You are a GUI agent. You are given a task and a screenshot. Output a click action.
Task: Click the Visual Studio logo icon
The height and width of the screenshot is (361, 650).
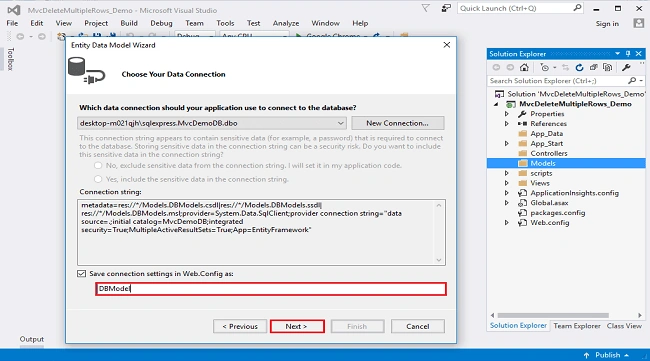(x=14, y=10)
